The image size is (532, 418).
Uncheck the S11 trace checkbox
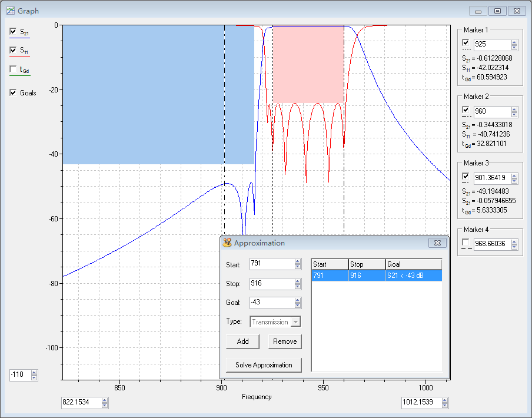pos(14,51)
